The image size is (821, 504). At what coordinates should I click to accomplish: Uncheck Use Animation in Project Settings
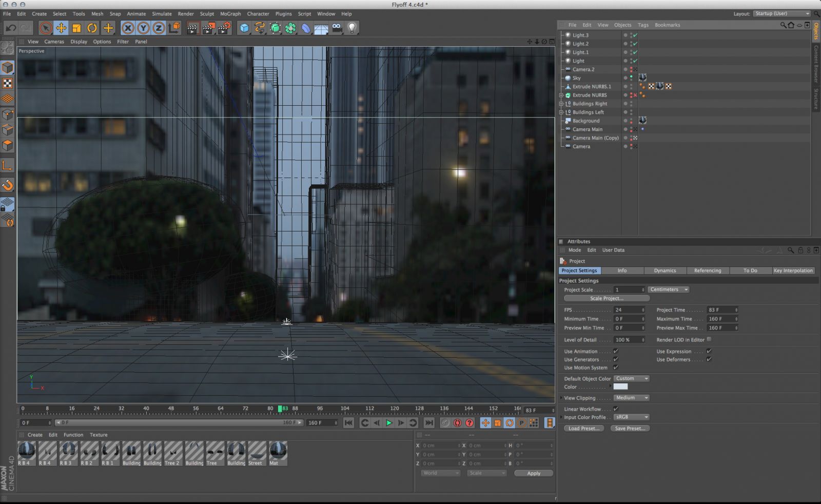pyautogui.click(x=616, y=351)
